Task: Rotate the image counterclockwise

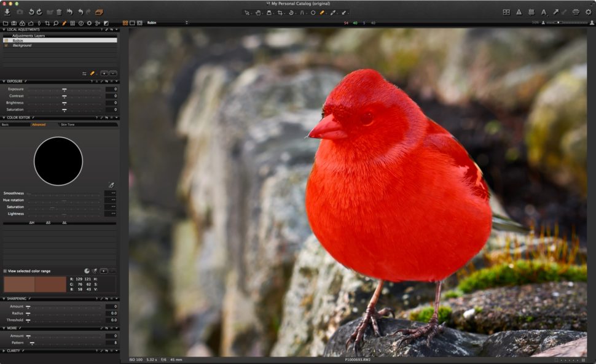Action: (x=32, y=11)
